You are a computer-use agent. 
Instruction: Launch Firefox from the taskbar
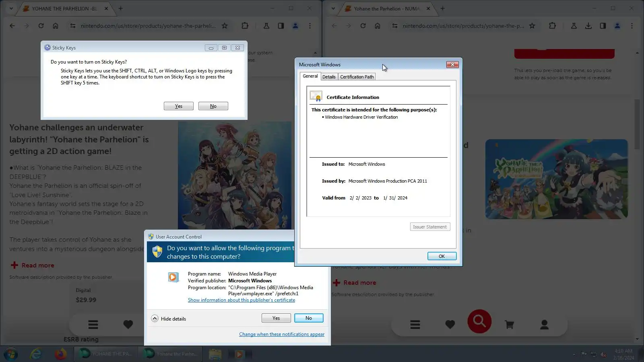(61, 354)
